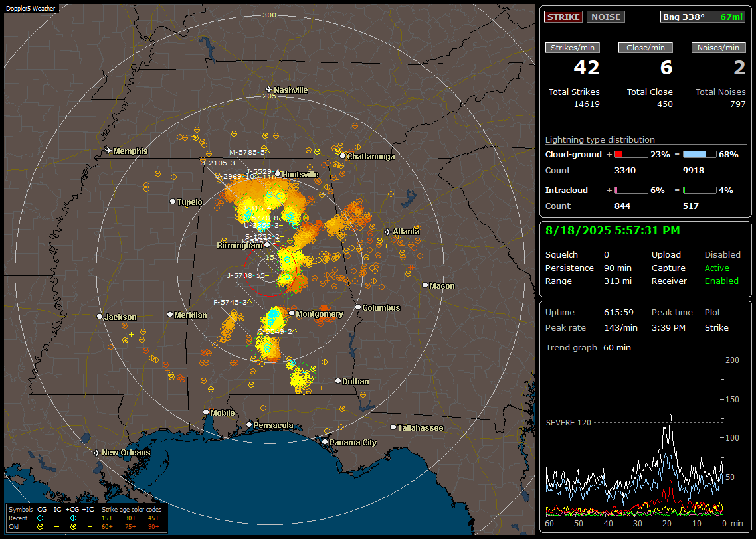
Task: Click the Atlanta airport icon
Action: click(x=388, y=232)
